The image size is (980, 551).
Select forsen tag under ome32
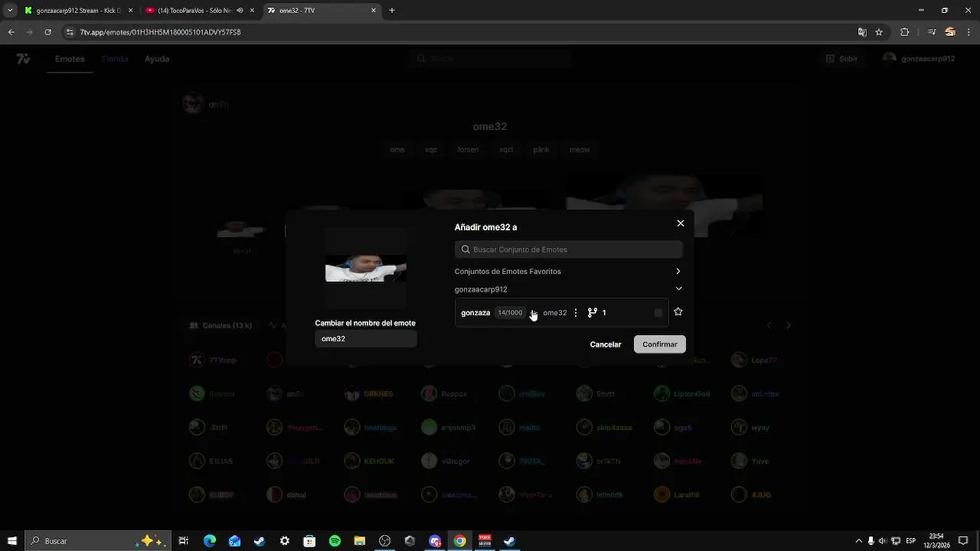[x=468, y=150]
